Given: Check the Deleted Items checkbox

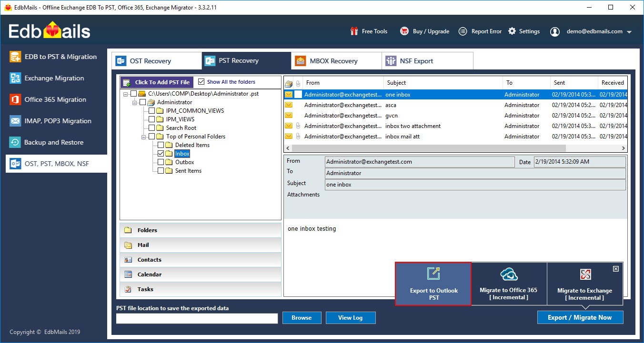Looking at the screenshot, I should (x=161, y=145).
